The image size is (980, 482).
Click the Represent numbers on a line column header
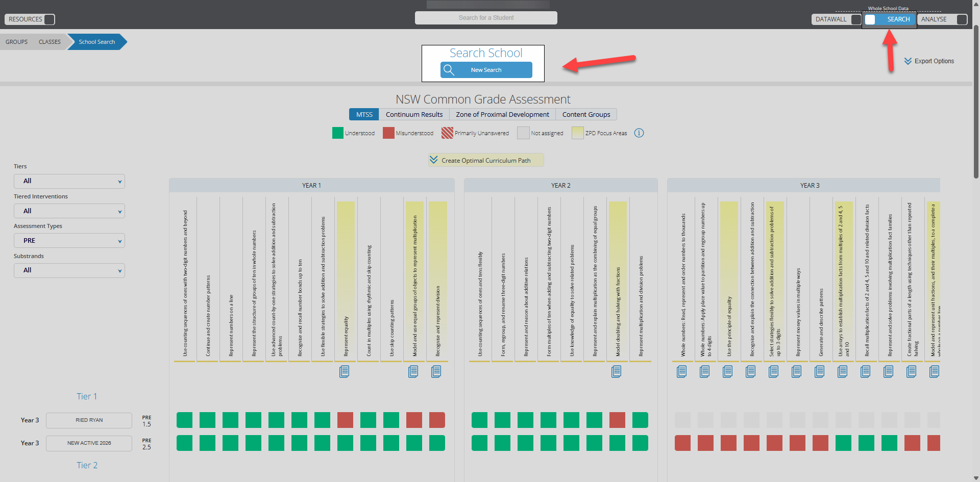[231, 325]
